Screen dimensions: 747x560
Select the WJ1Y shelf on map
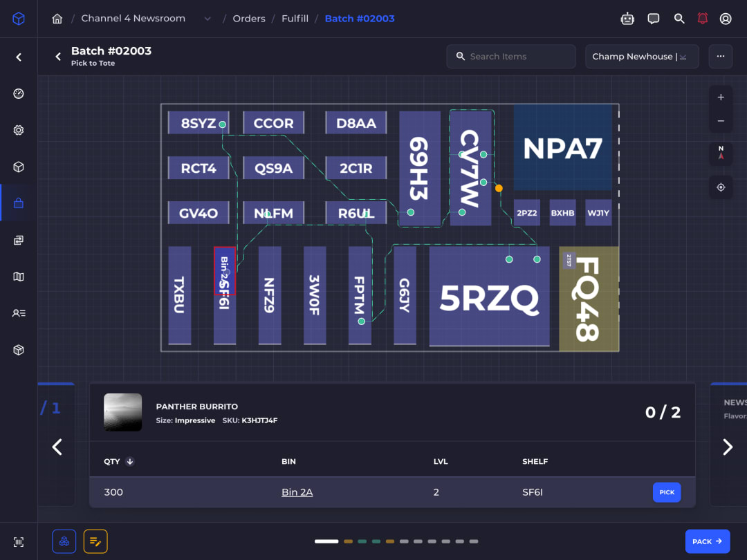[598, 213]
